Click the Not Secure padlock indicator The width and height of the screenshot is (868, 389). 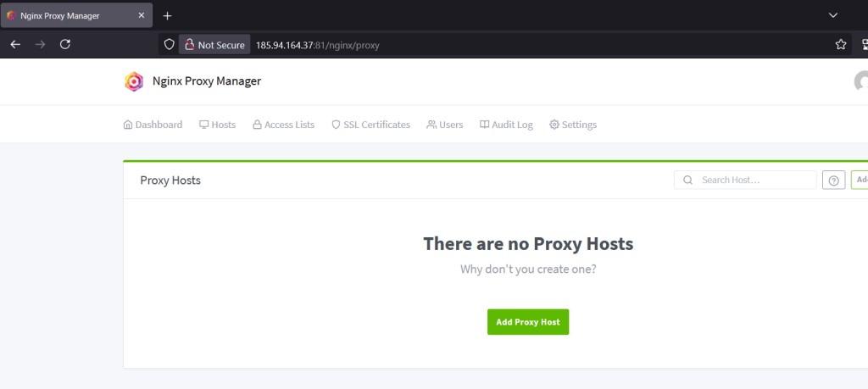214,45
